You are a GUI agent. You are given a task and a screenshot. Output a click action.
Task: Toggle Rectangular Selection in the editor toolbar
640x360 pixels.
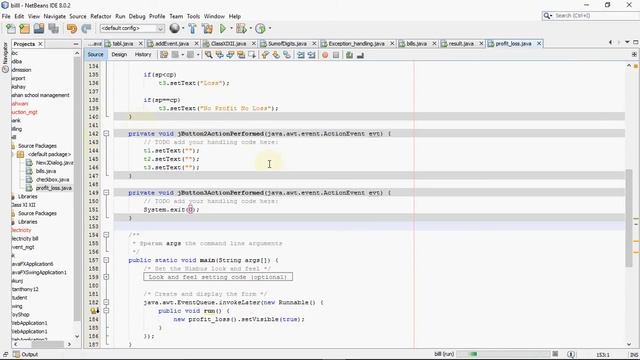pyautogui.click(x=252, y=55)
